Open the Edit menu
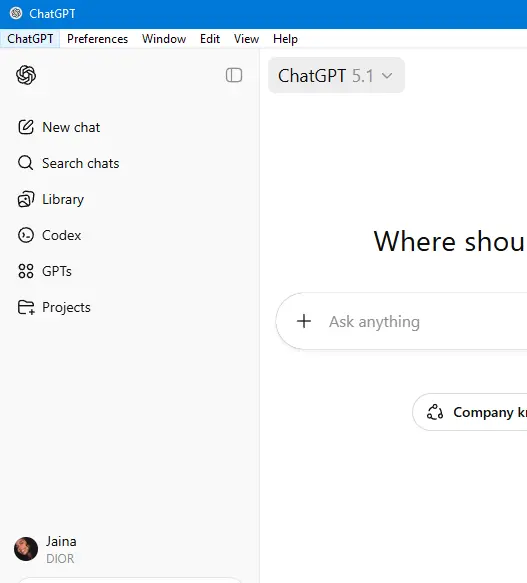 point(210,39)
